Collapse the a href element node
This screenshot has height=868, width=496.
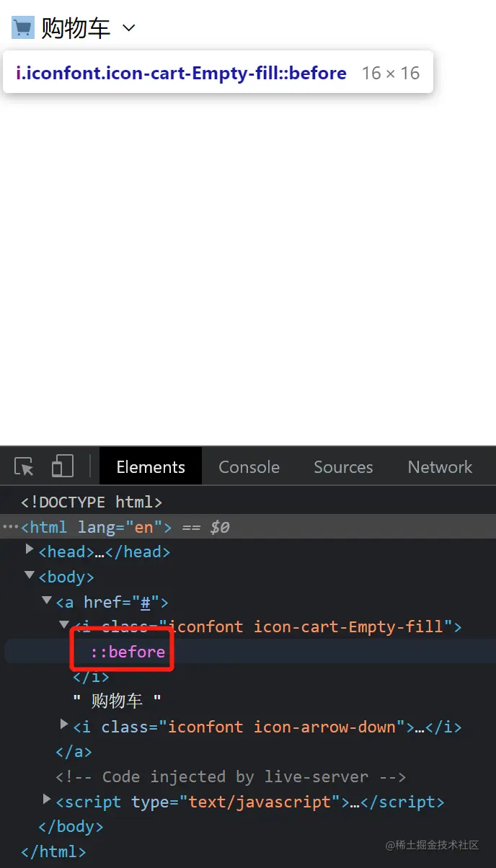47,601
